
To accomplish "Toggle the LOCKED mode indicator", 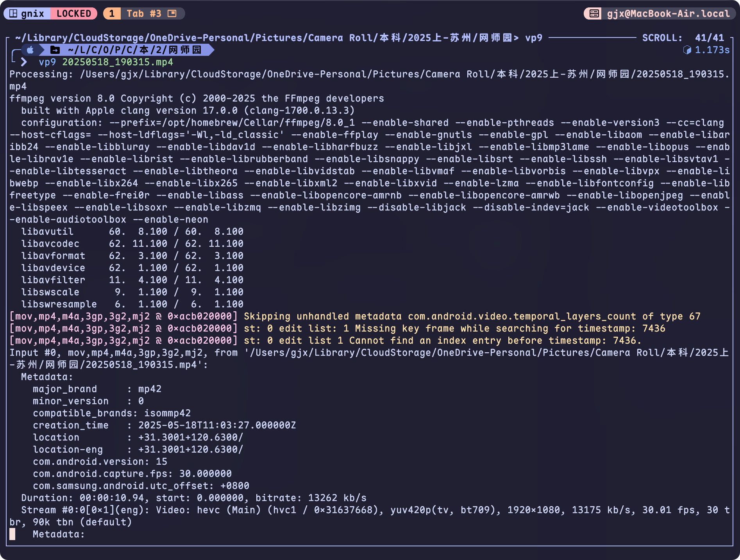I will [x=73, y=14].
